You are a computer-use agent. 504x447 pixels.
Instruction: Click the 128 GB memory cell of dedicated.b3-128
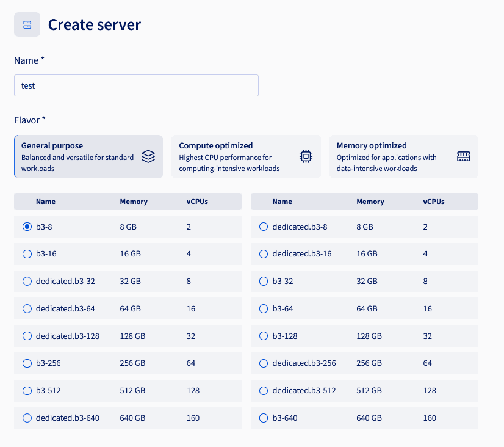point(132,336)
